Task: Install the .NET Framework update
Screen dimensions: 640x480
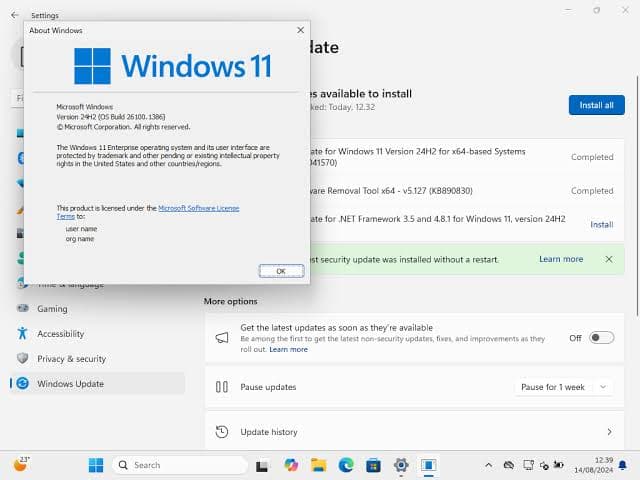Action: [x=602, y=224]
